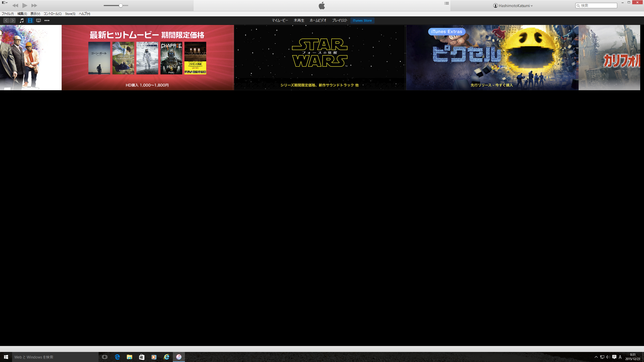Viewport: 644px width, 362px height.
Task: Open Microsoft Edge from the taskbar
Action: coord(117,357)
